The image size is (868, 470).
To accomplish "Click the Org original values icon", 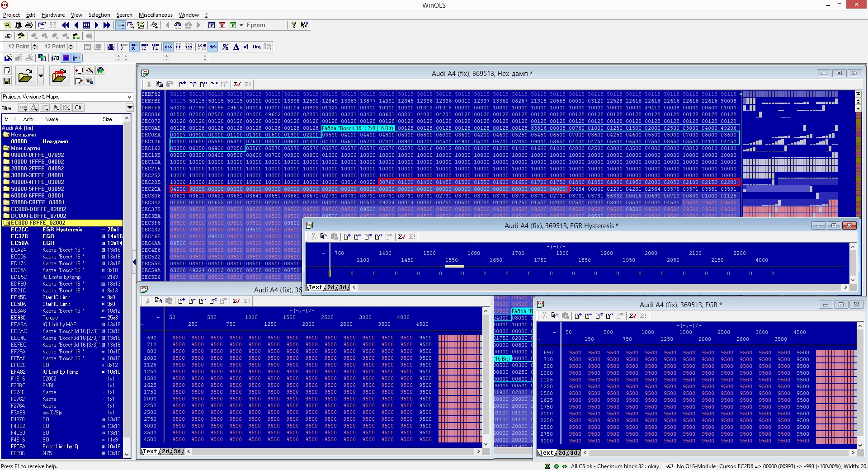I will [x=256, y=47].
